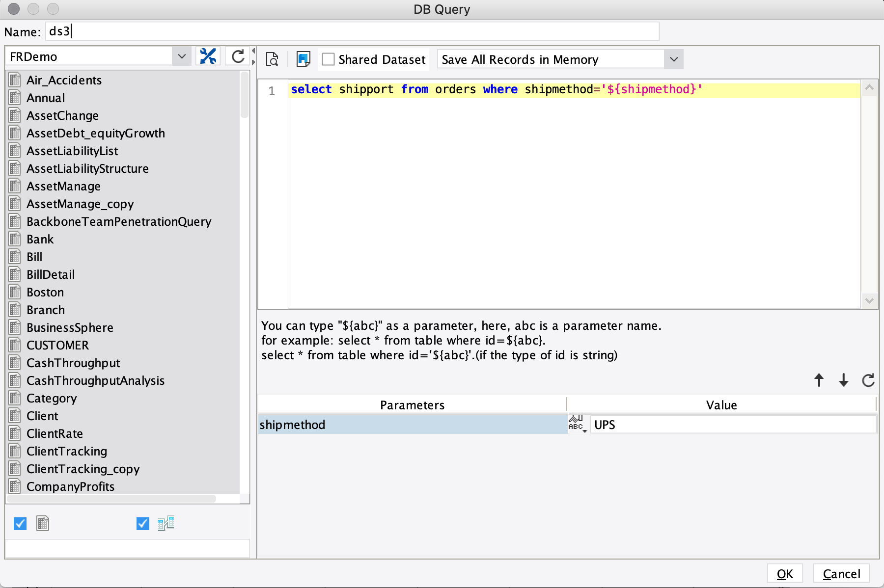
Task: Click the table list vertical scrollbar
Action: pyautogui.click(x=245, y=95)
